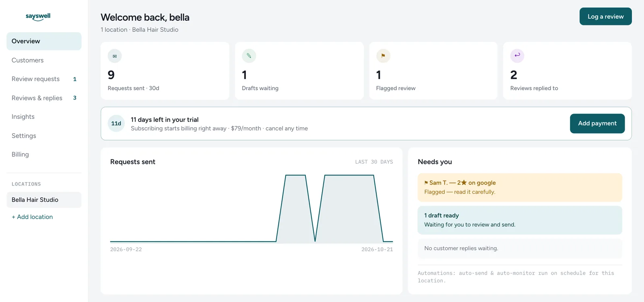Go to the Billing page
This screenshot has width=644, height=302.
point(44,154)
